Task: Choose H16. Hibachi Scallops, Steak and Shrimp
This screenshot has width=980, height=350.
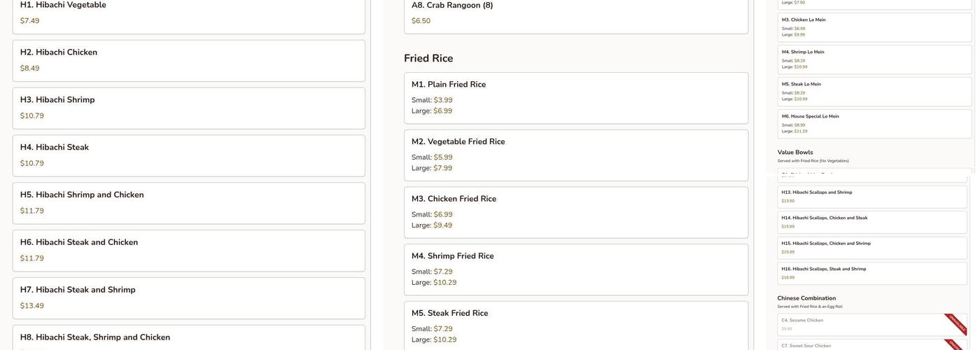Action: coord(874,273)
